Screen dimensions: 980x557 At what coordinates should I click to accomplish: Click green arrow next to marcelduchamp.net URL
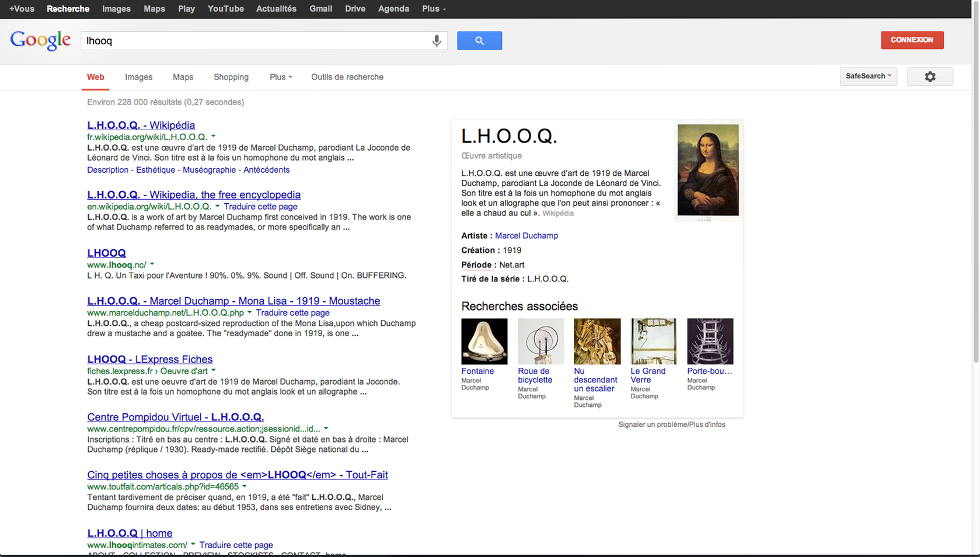(249, 312)
